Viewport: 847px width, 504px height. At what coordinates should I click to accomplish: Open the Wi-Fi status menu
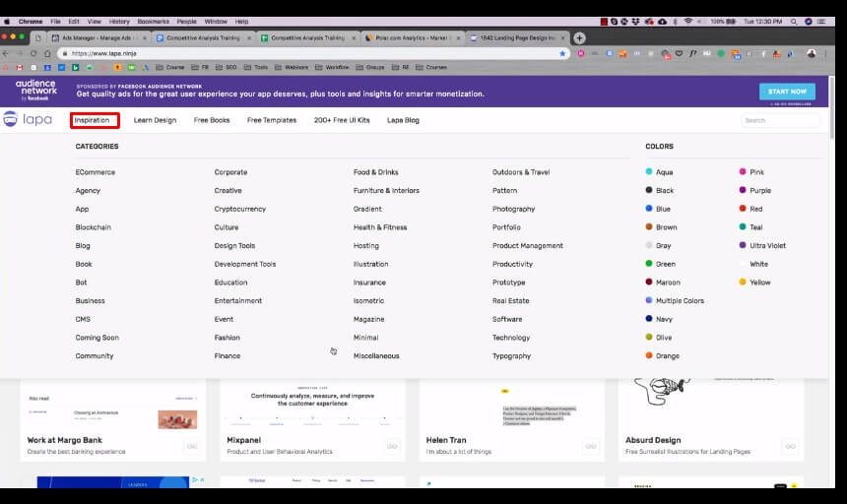[687, 22]
